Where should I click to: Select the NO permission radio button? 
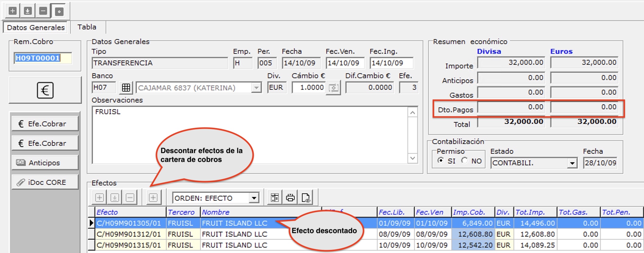pyautogui.click(x=464, y=160)
